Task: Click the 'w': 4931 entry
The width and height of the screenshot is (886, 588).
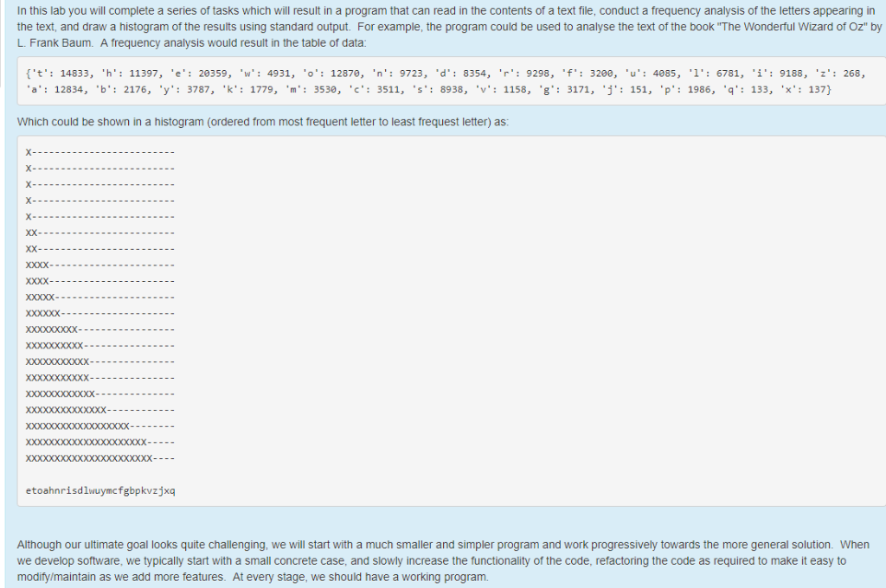Action: click(x=265, y=73)
